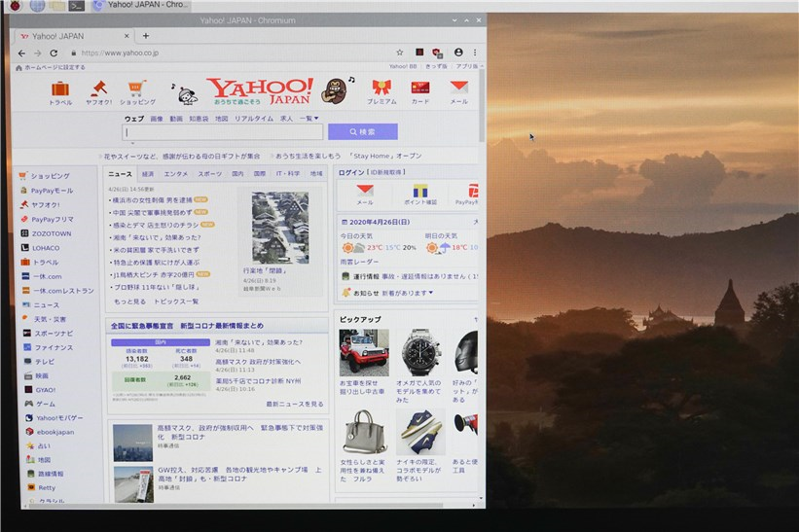
Task: Switch to the スポーツ news tab
Action: [x=210, y=174]
